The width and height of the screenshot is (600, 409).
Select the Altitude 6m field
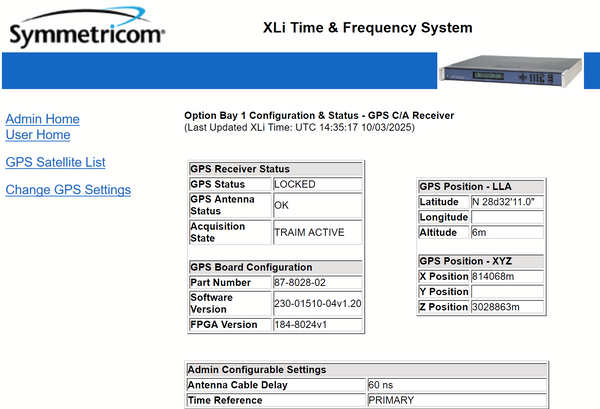click(x=507, y=232)
